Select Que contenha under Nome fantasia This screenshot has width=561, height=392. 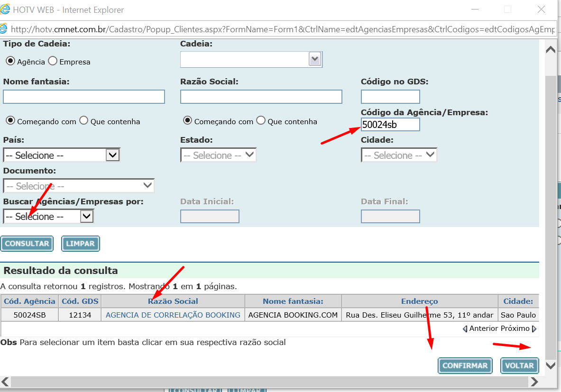(84, 120)
